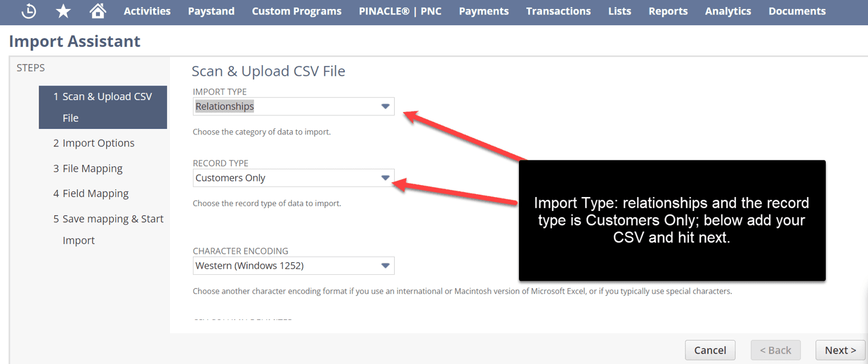Click the CHARACTER ENCODING field label
Viewport: 868px width, 364px height.
point(241,251)
